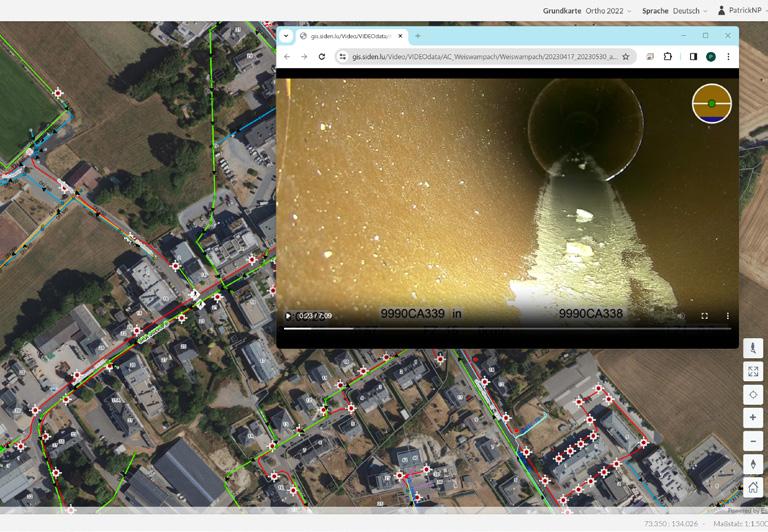The image size is (768, 532).
Task: Click the pipe inclination gauge in the video
Action: [712, 103]
